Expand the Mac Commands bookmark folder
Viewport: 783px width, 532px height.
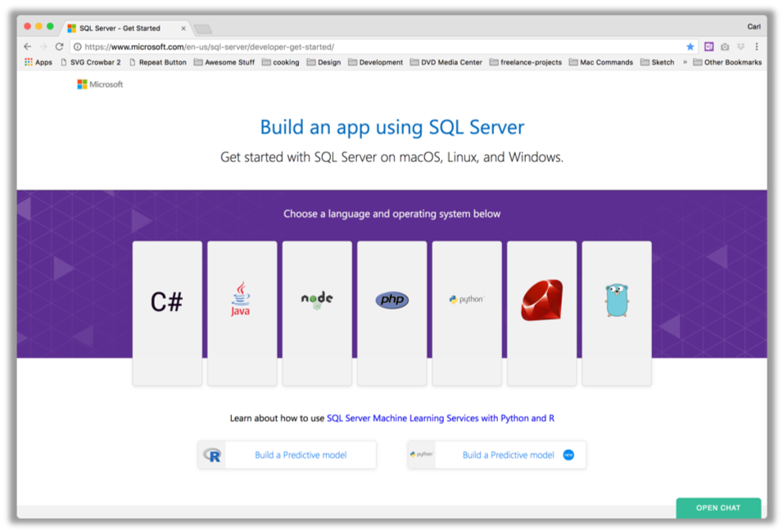[600, 62]
